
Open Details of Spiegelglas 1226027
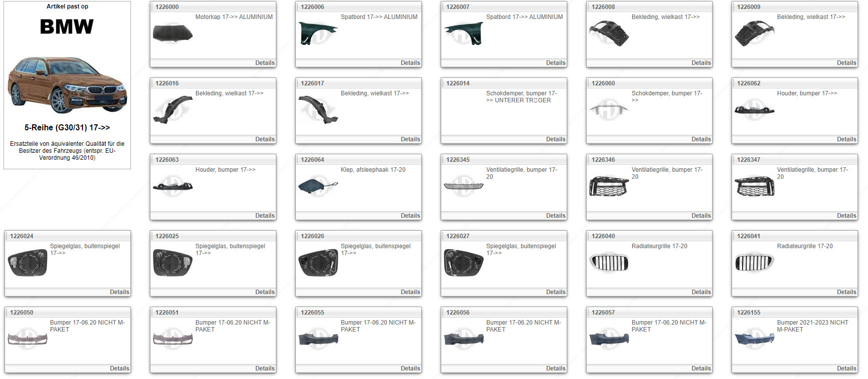(556, 292)
